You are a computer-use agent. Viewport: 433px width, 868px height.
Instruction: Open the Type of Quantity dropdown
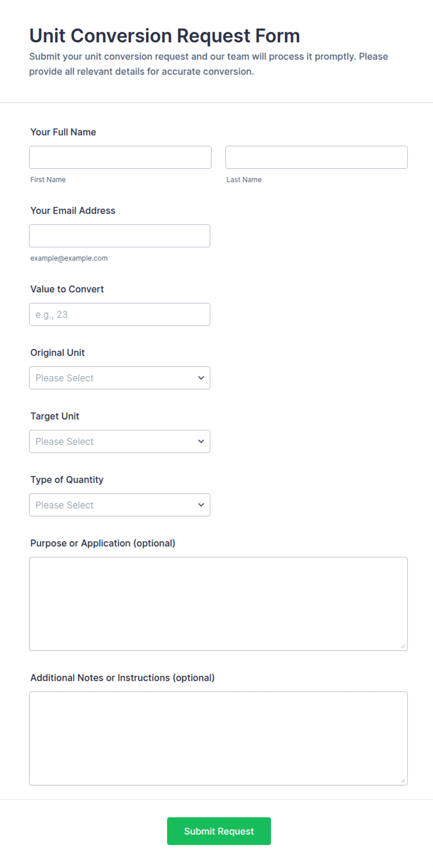[x=120, y=505]
